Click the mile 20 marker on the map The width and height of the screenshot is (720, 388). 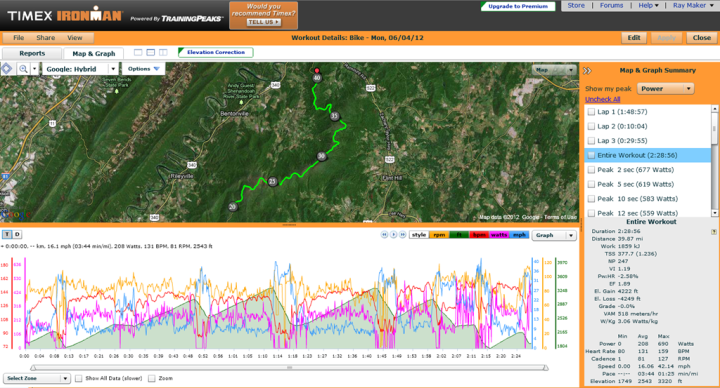233,207
